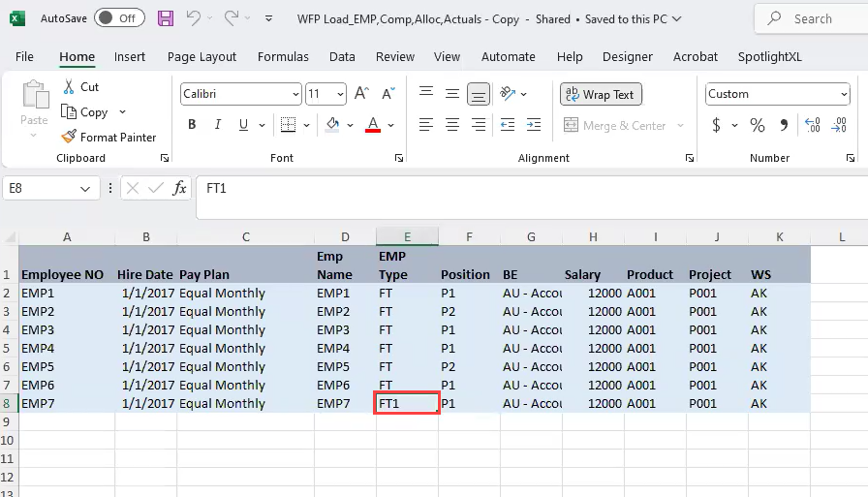Click the Center alignment icon
The image size is (868, 497).
452,125
